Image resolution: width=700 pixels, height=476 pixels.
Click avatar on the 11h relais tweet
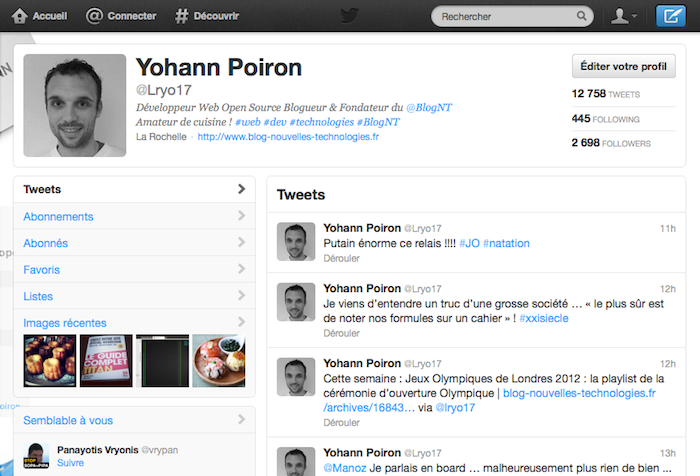pyautogui.click(x=296, y=242)
